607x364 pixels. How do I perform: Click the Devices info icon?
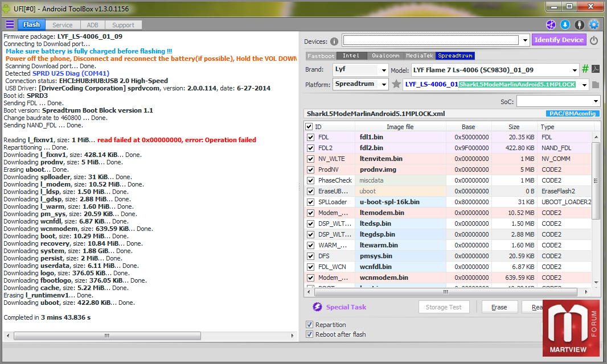[x=334, y=42]
